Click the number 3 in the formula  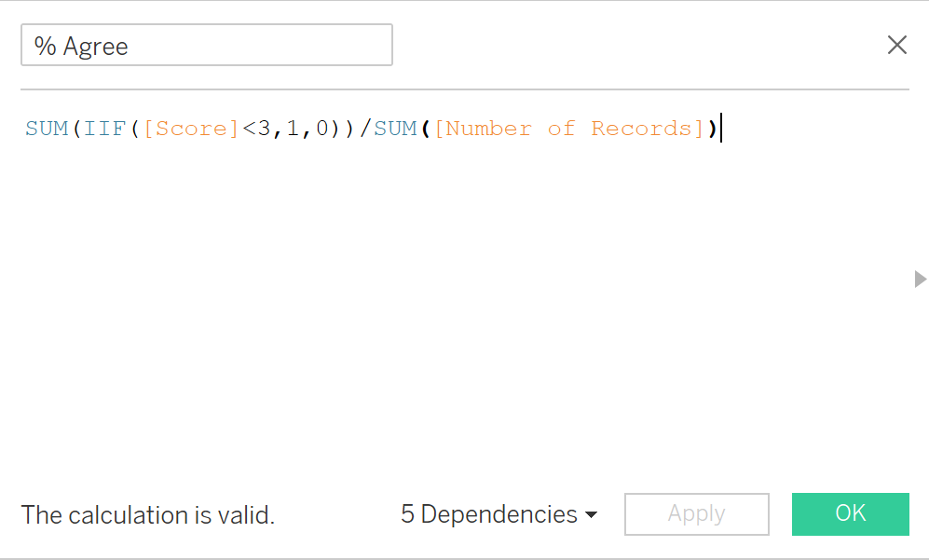264,129
